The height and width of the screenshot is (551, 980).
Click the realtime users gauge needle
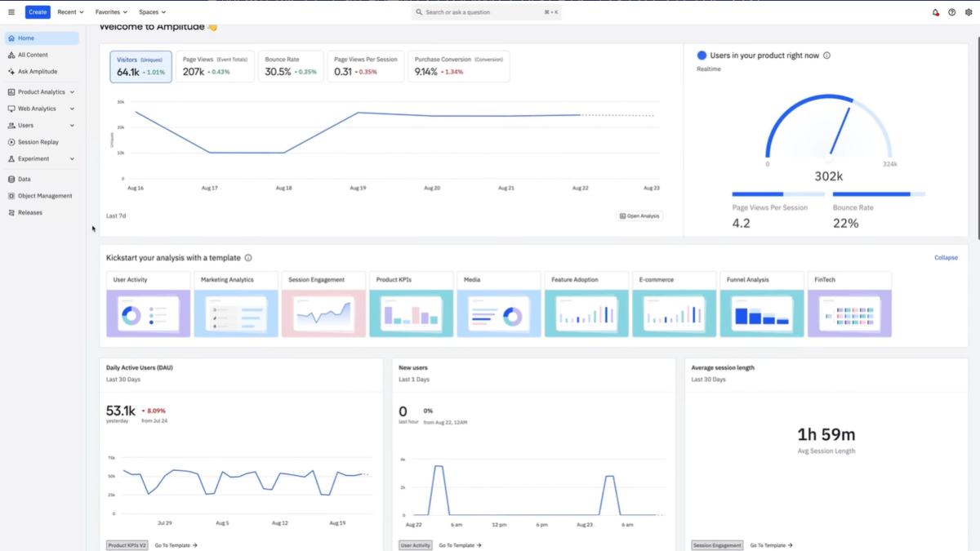(840, 131)
